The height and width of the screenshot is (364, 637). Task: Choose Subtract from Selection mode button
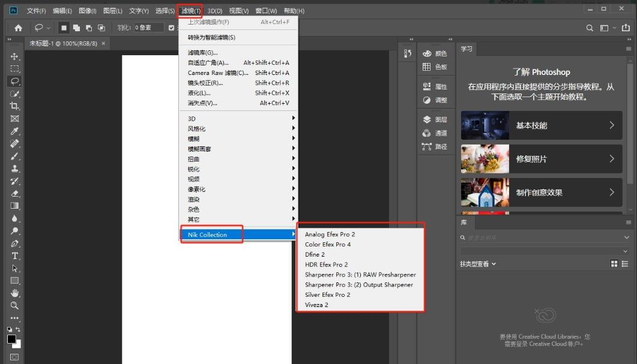click(89, 28)
